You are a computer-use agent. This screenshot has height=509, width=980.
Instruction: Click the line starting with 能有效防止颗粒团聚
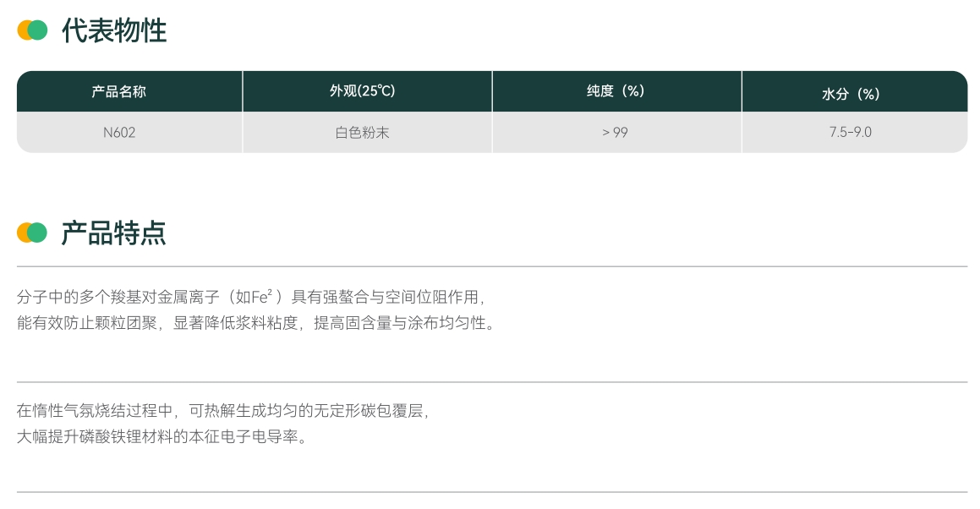tap(255, 323)
